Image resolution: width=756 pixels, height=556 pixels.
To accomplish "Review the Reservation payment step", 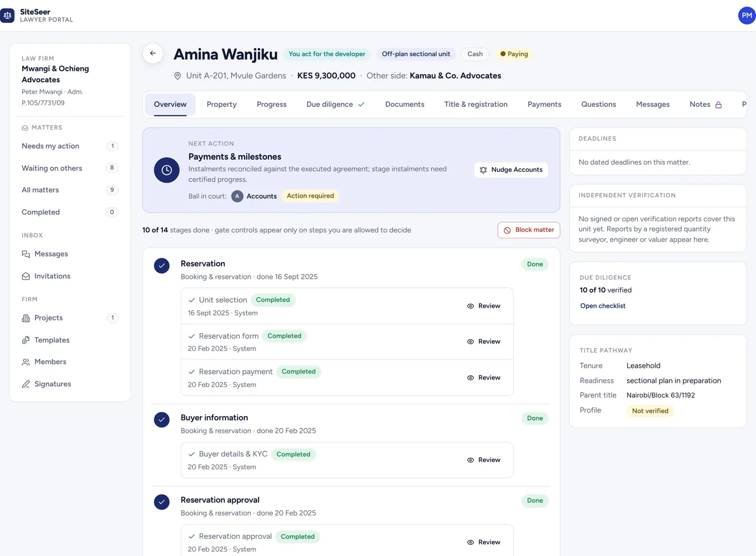I will tap(483, 378).
